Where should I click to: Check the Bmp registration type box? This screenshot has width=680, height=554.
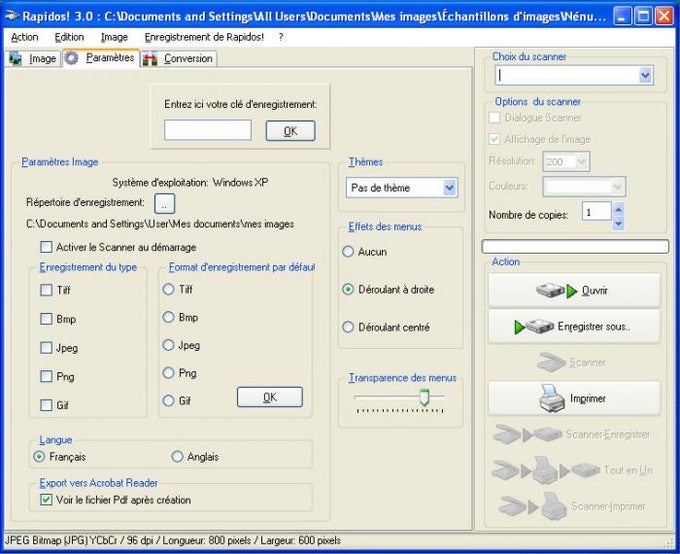46,319
